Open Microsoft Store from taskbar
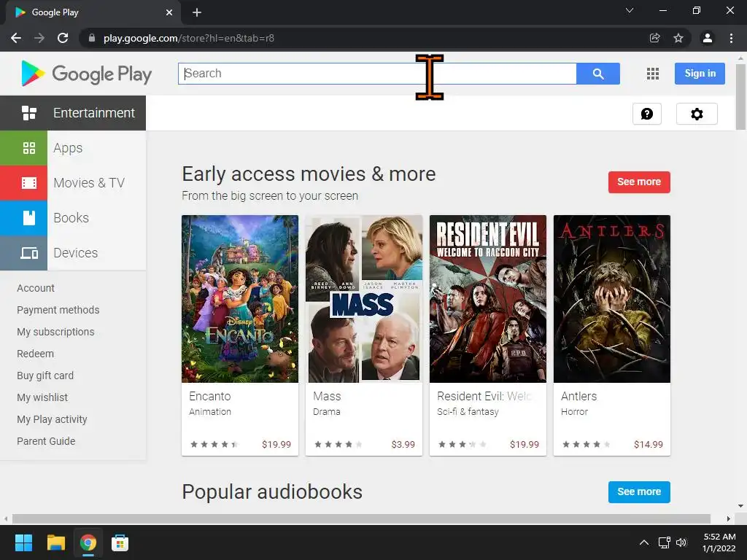 pos(120,542)
